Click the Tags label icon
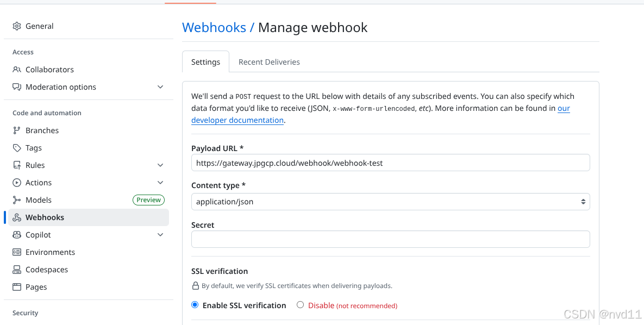The width and height of the screenshot is (644, 325). tap(17, 148)
